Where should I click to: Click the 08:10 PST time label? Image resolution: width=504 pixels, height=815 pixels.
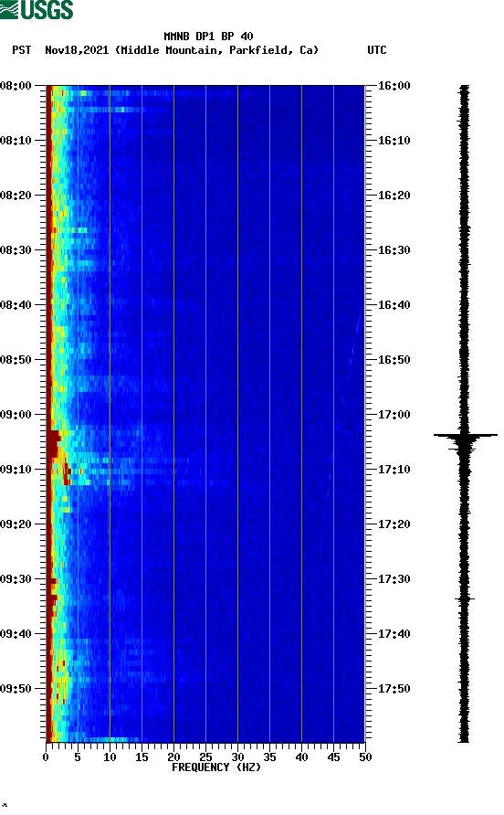coord(16,141)
